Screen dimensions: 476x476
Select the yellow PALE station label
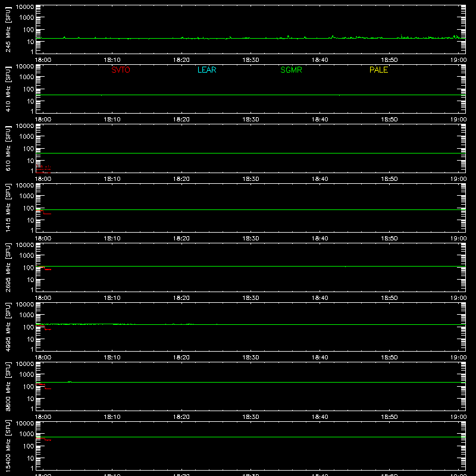point(378,70)
